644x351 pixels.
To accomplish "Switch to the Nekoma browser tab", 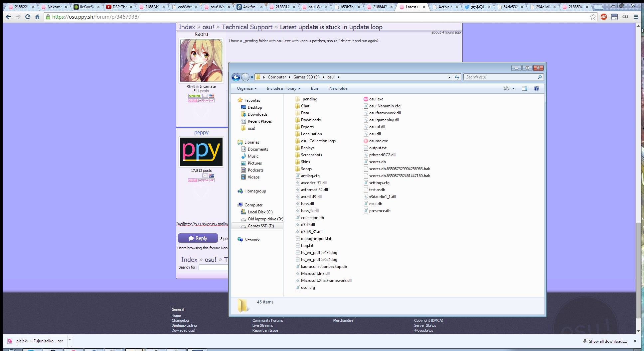I will pyautogui.click(x=54, y=7).
